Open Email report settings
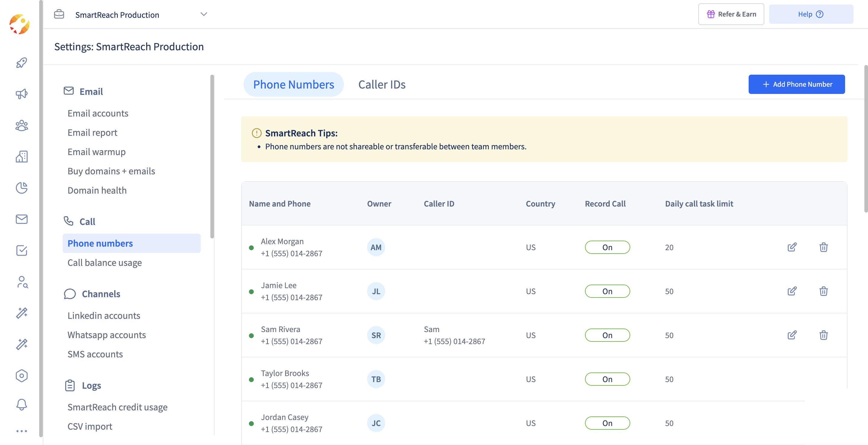 pos(92,132)
